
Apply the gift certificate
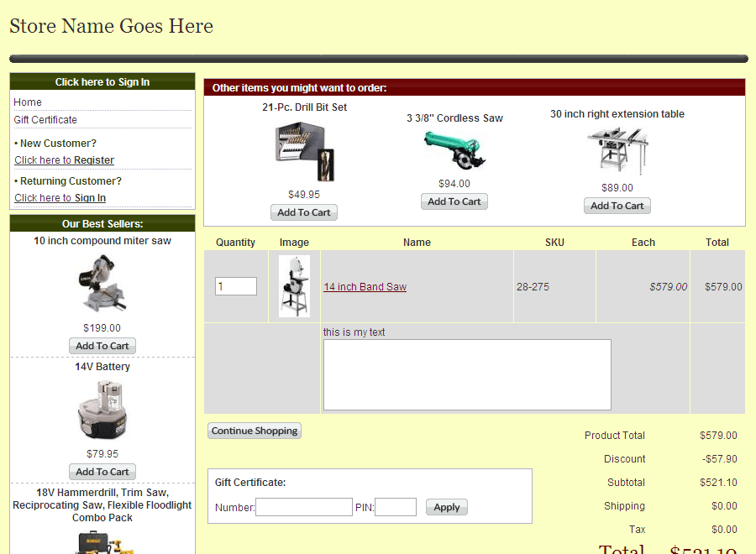[447, 507]
